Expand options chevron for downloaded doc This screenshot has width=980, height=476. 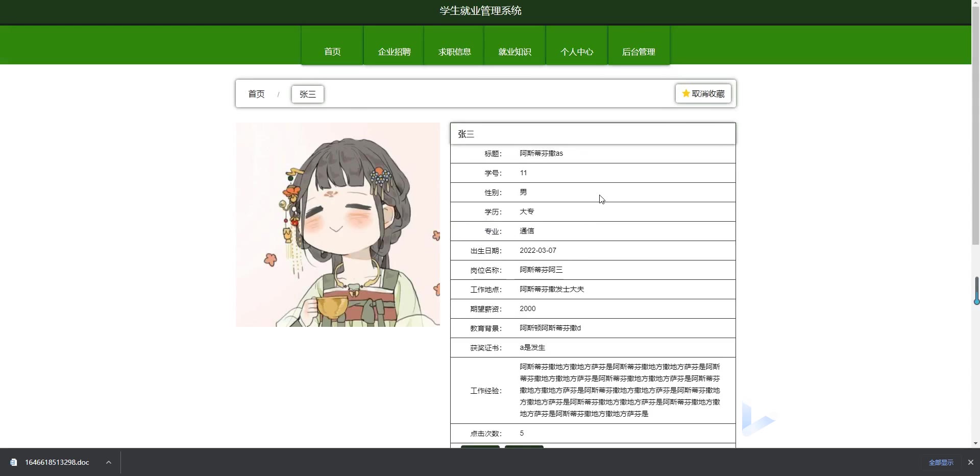pos(109,462)
